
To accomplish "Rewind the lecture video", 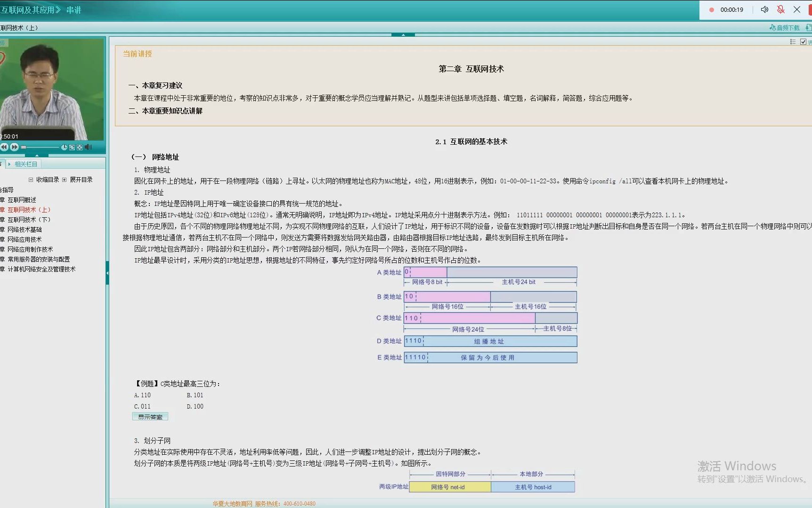I will 4,147.
